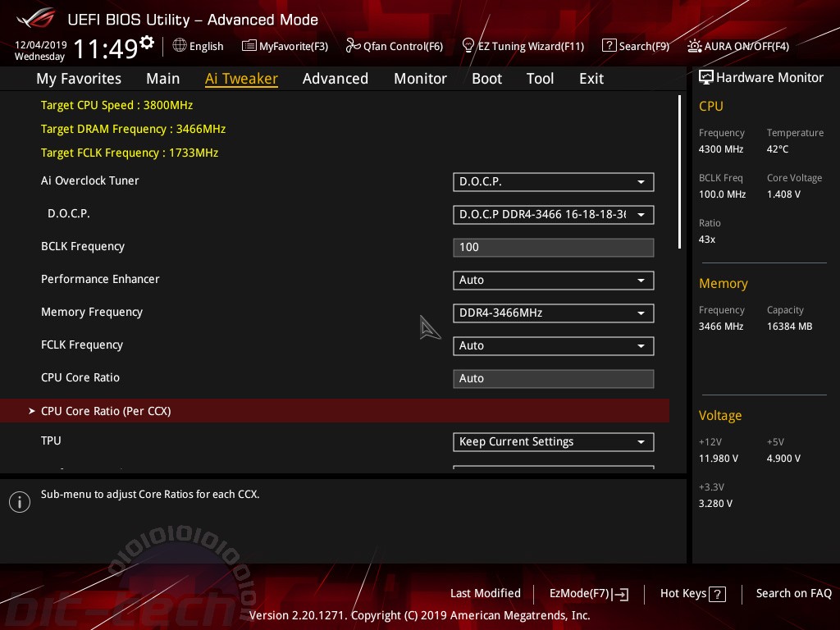Go to the Advanced tab
Screen dimensions: 840x630
tap(336, 79)
